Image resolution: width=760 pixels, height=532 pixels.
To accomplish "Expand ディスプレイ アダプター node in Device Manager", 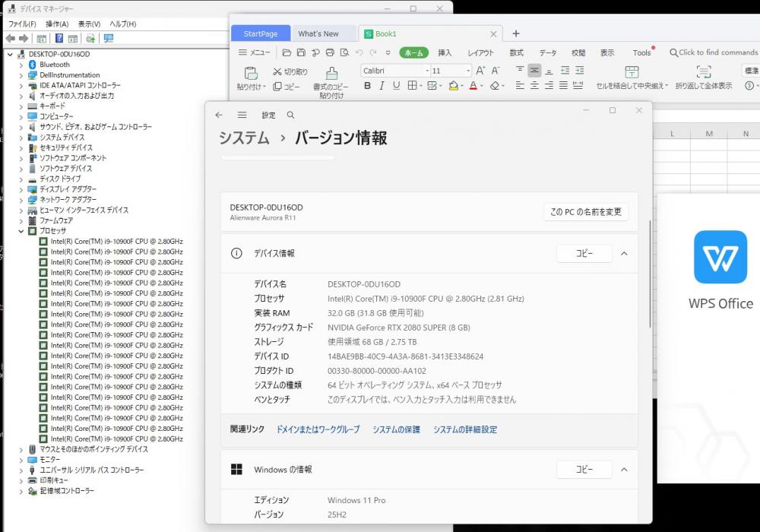I will (21, 189).
